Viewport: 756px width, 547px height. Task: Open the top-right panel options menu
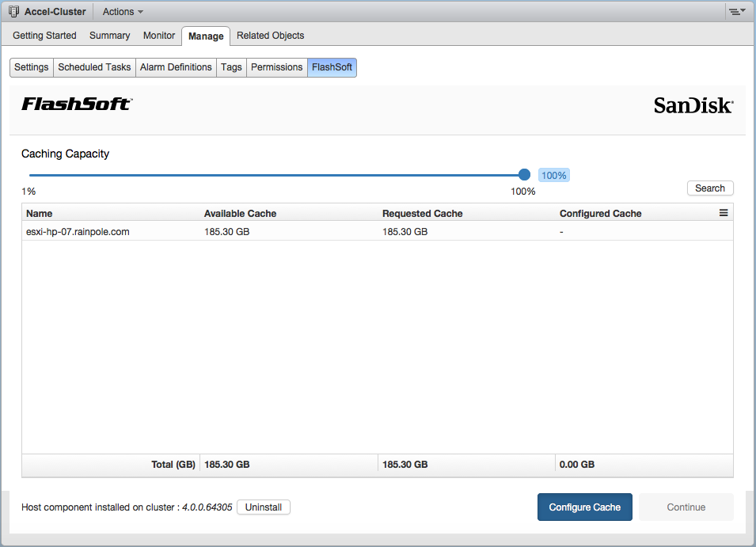tap(737, 12)
